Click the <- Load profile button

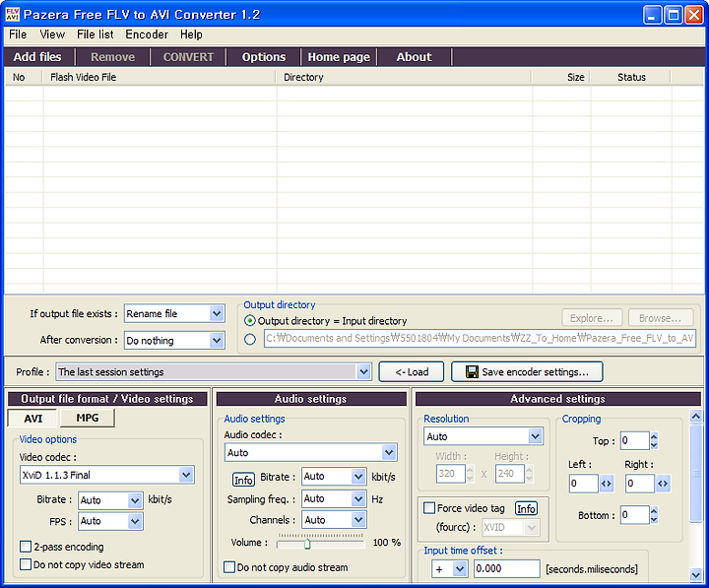pyautogui.click(x=412, y=371)
